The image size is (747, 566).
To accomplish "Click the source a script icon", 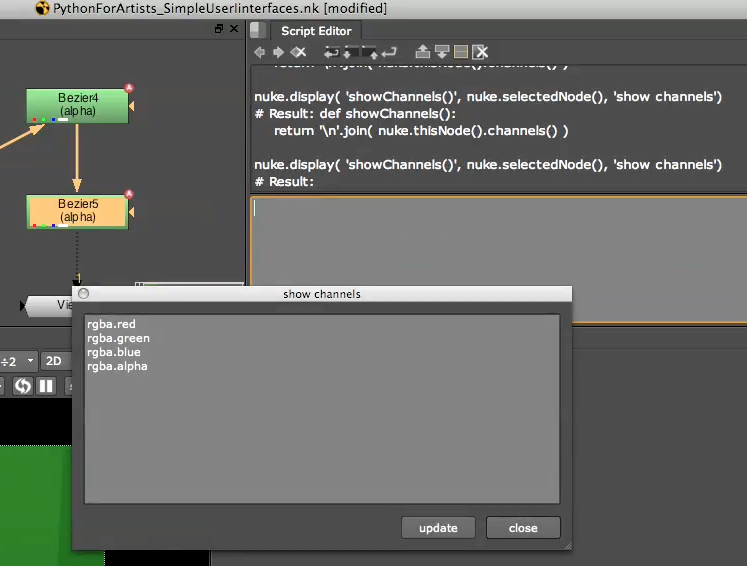I will 332,52.
